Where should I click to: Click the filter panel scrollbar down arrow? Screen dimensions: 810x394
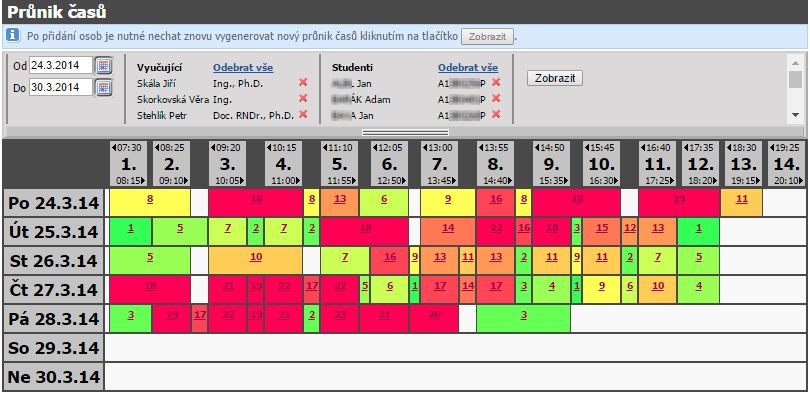[x=796, y=116]
